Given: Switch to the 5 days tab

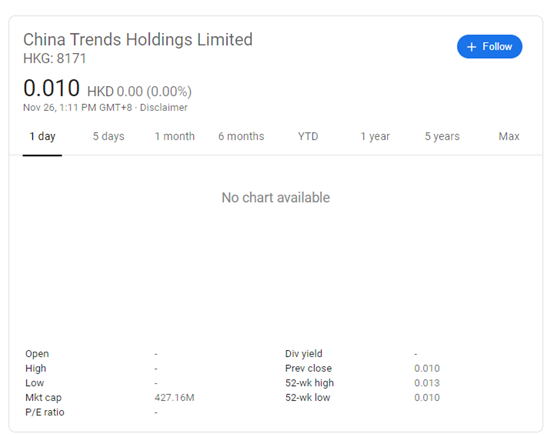Looking at the screenshot, I should pos(108,136).
